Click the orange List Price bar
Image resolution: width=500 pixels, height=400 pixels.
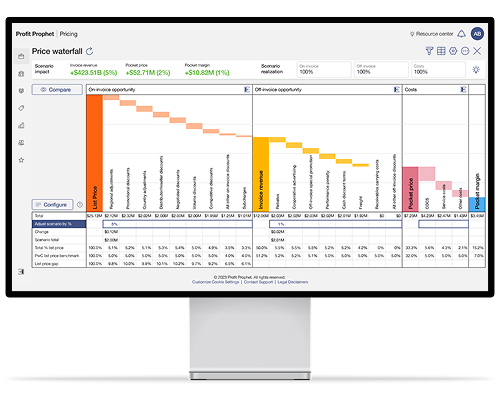click(x=95, y=153)
